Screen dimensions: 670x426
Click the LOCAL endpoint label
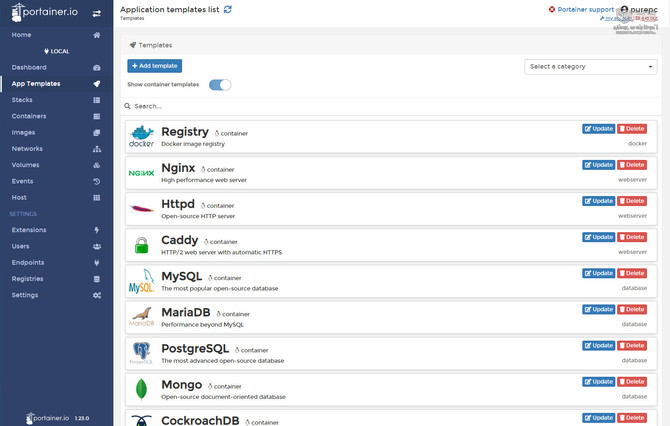tap(56, 51)
